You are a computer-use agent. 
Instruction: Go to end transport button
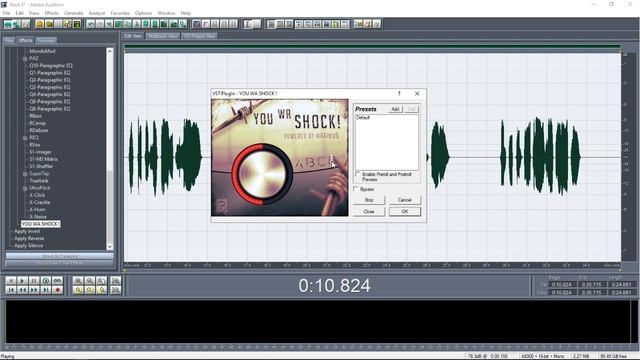point(46,290)
